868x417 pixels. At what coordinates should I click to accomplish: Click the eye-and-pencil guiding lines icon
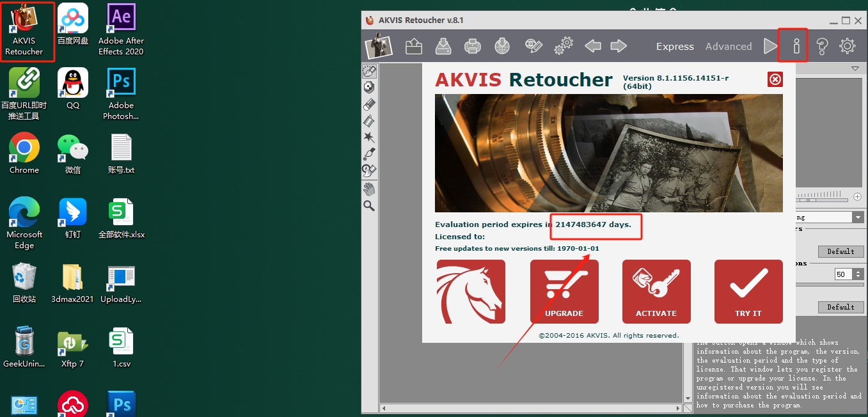[x=533, y=46]
